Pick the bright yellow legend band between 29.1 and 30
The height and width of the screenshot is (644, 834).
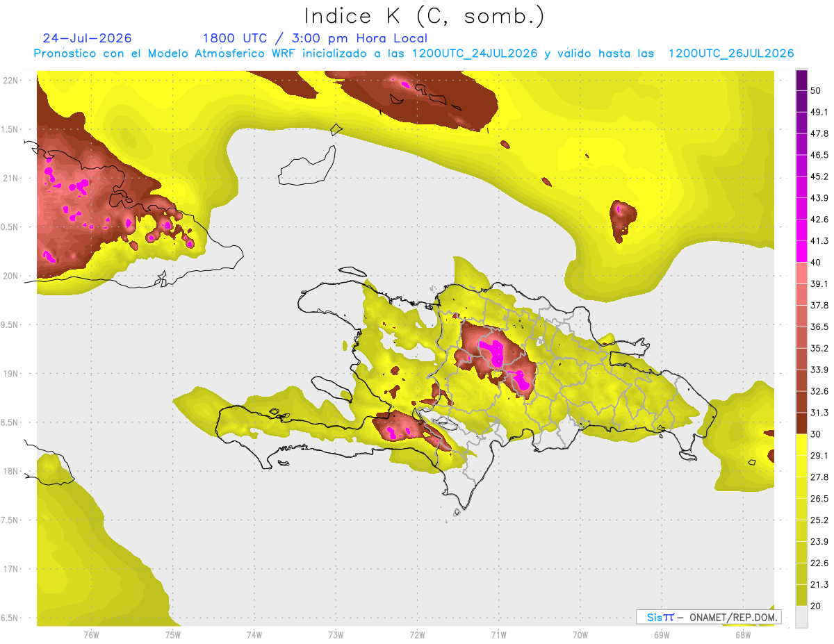(801, 445)
